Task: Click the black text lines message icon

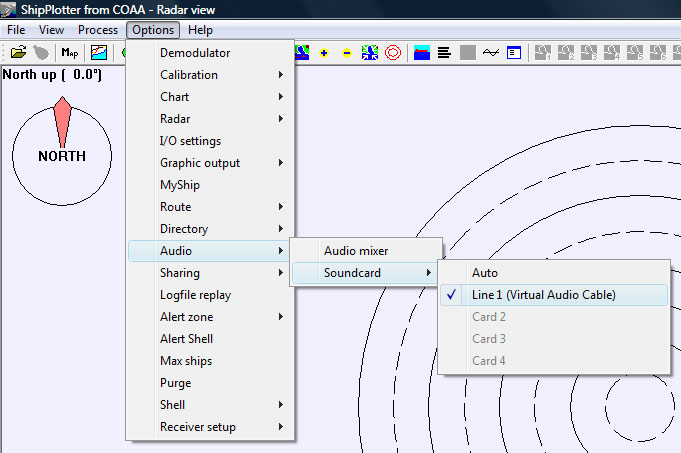Action: [444, 53]
